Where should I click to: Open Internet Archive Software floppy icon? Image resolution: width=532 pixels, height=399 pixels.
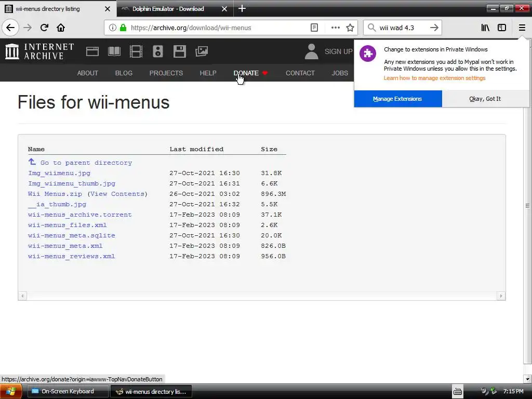179,51
